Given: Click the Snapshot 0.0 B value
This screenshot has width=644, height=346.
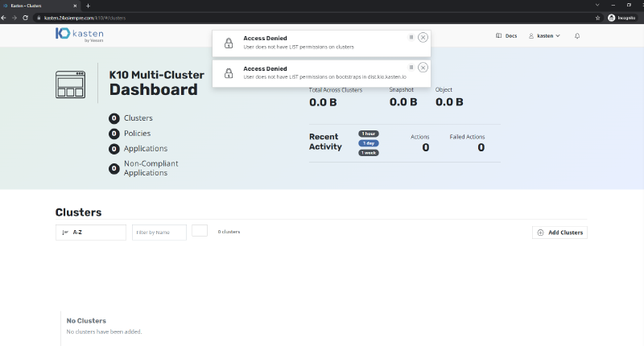Looking at the screenshot, I should point(403,102).
